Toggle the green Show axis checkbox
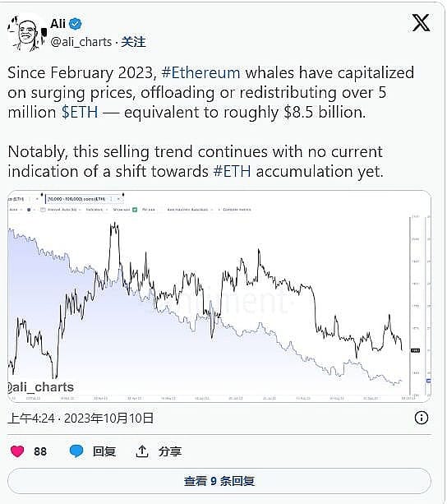 [x=135, y=210]
